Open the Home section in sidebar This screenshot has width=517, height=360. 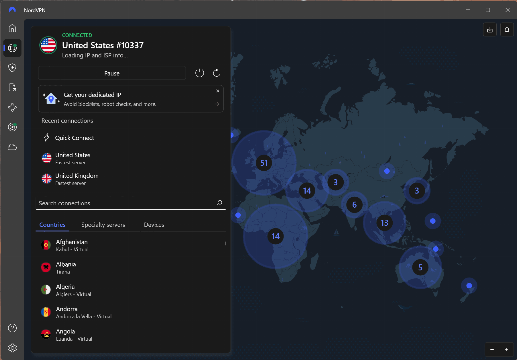point(12,28)
